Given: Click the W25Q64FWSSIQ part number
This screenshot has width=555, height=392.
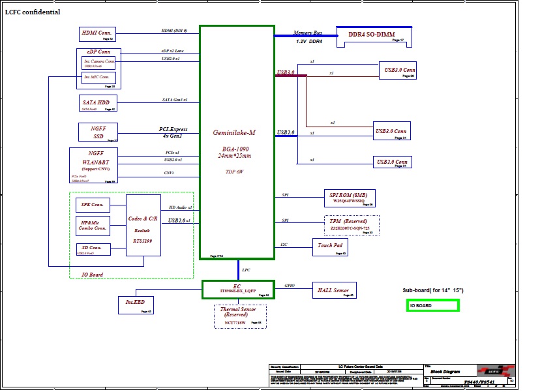Looking at the screenshot, I should [x=349, y=201].
